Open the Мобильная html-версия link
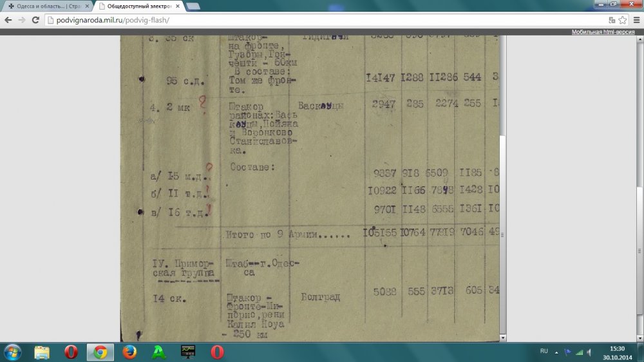The width and height of the screenshot is (644, 362). [x=603, y=32]
